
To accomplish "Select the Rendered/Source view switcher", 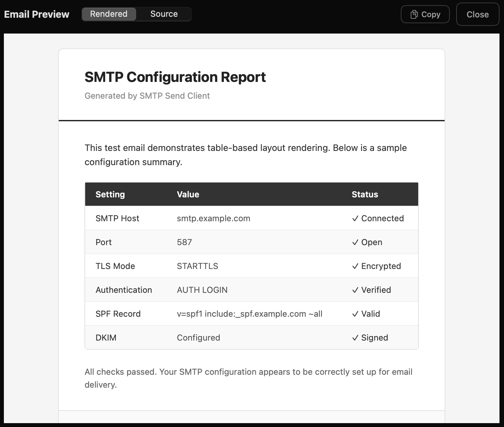I will (136, 14).
